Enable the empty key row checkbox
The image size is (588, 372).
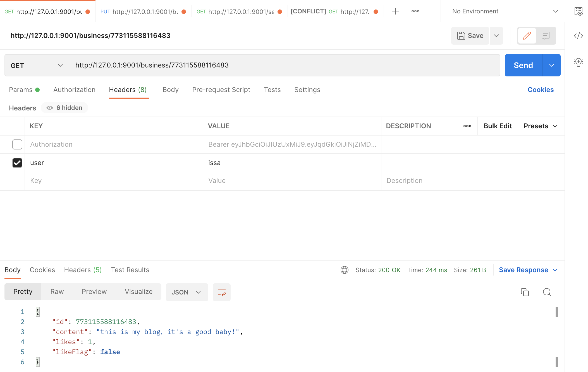(x=17, y=181)
